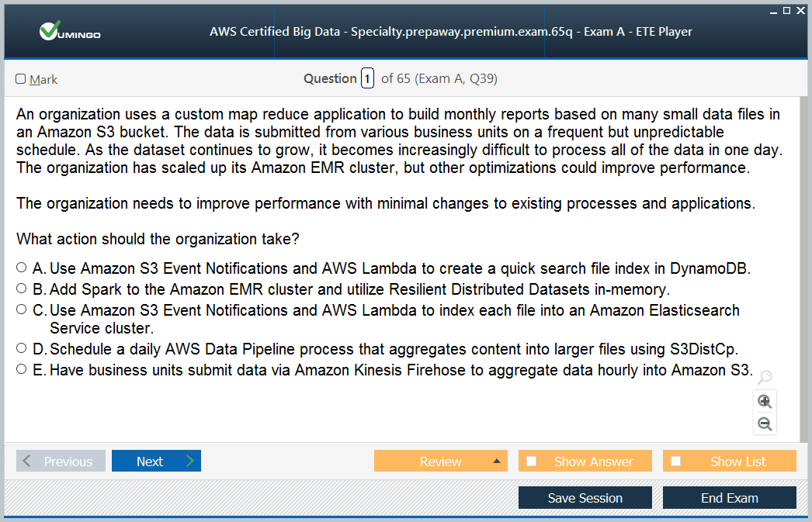Click the zoom in magnifier icon
812x522 pixels.
(x=765, y=401)
